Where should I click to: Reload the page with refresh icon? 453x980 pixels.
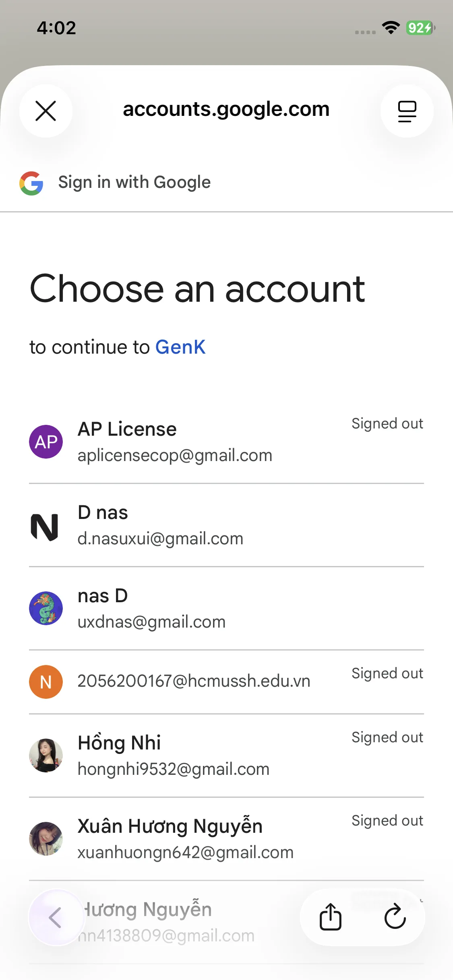coord(395,917)
